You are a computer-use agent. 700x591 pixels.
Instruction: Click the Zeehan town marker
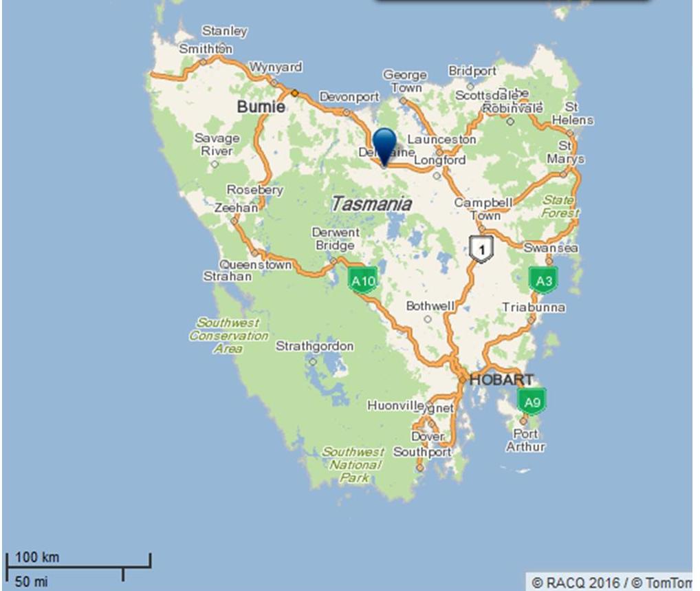234,222
